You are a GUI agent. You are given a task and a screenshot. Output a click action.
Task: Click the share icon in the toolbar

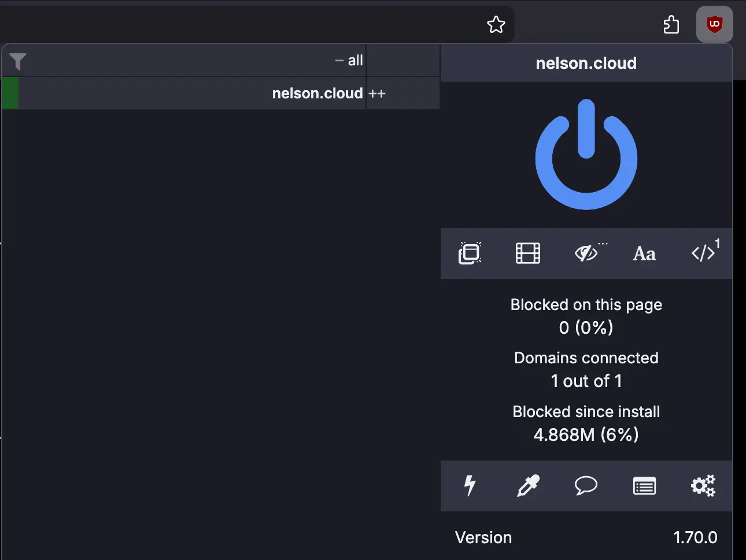tap(671, 24)
